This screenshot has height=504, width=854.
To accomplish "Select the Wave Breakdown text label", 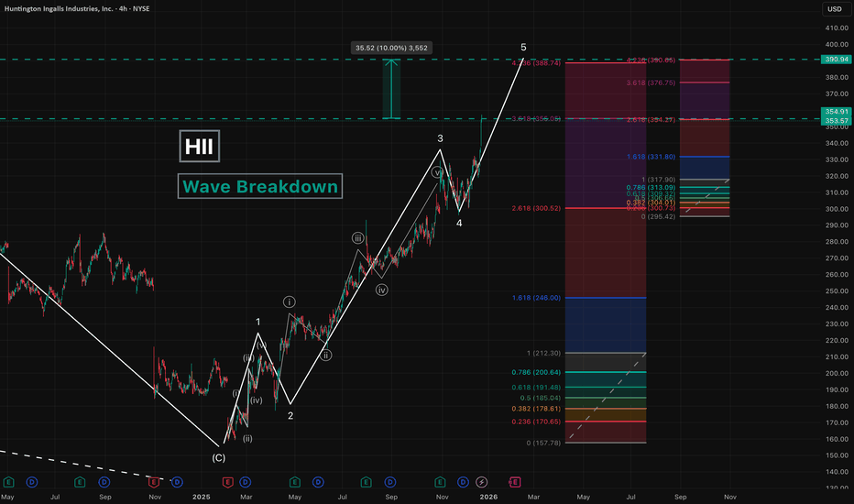I will tap(260, 186).
